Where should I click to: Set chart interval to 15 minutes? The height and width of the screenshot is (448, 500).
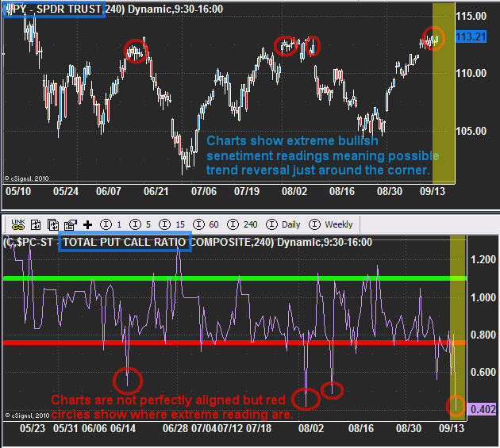click(x=173, y=224)
